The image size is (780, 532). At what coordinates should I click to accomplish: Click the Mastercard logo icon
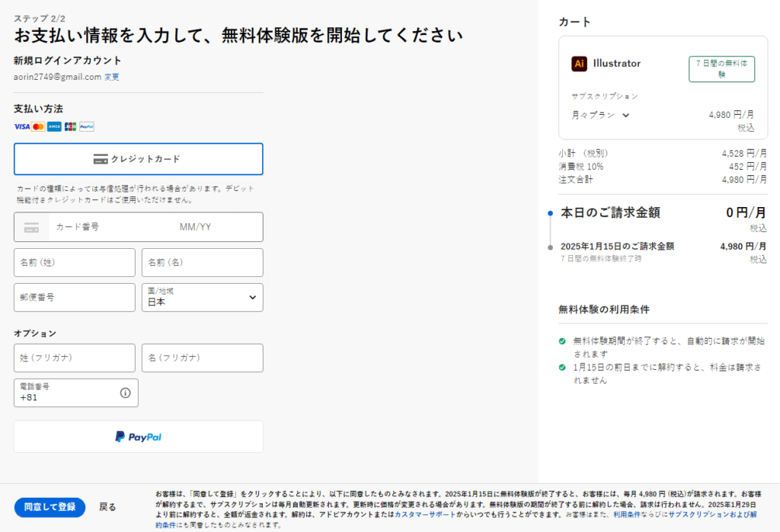pos(38,126)
